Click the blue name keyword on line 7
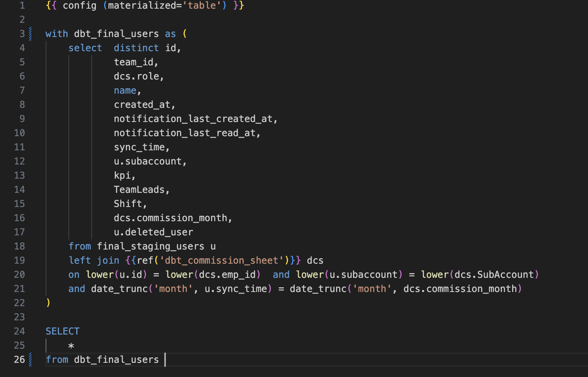Viewport: 588px width, 377px height. click(125, 91)
